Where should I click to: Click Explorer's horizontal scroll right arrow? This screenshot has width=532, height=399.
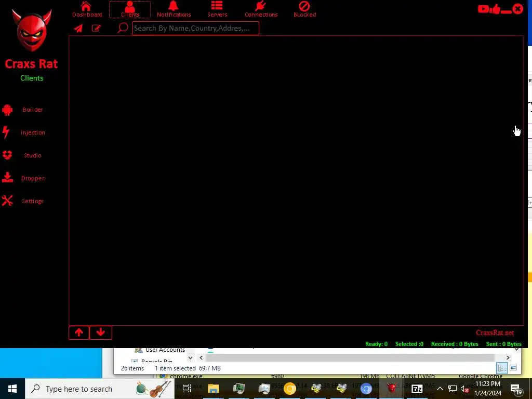point(508,357)
